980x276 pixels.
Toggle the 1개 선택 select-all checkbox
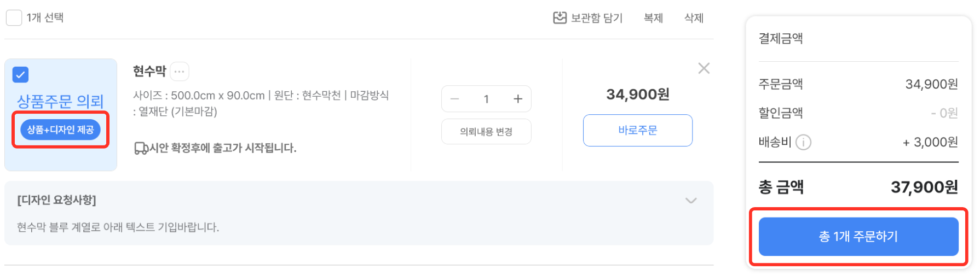click(14, 18)
